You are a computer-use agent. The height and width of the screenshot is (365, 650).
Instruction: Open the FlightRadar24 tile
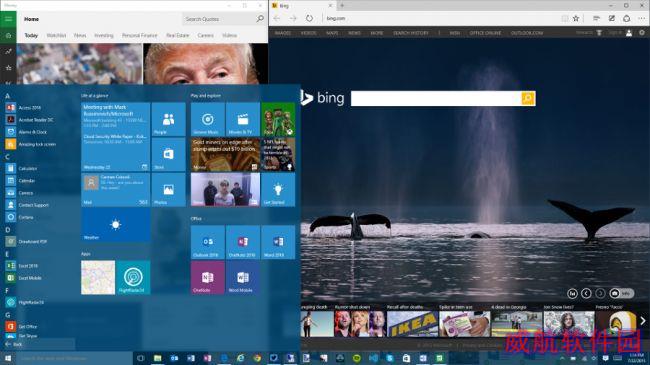click(133, 277)
